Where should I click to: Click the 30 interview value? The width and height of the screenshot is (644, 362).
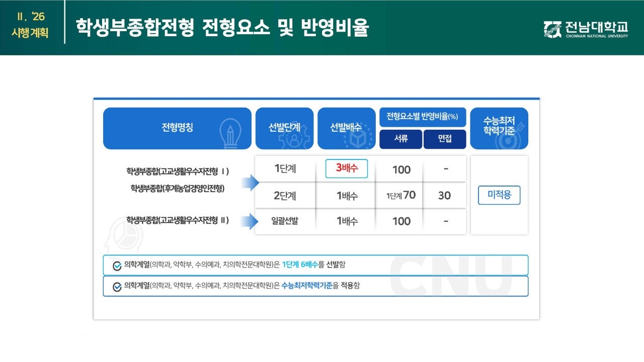tap(444, 196)
